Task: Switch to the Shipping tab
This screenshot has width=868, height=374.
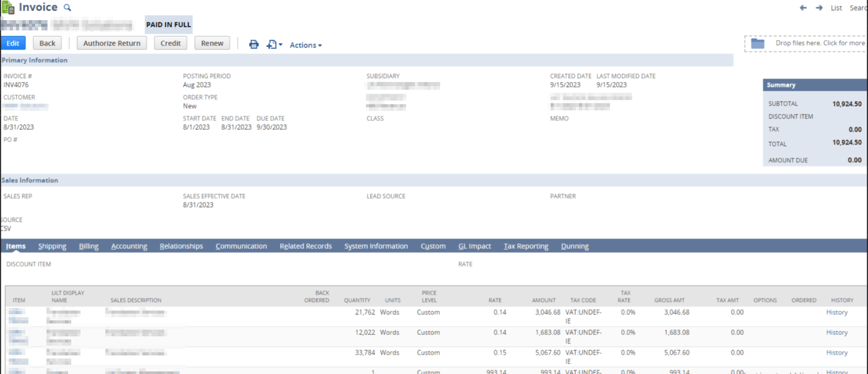Action: 52,246
